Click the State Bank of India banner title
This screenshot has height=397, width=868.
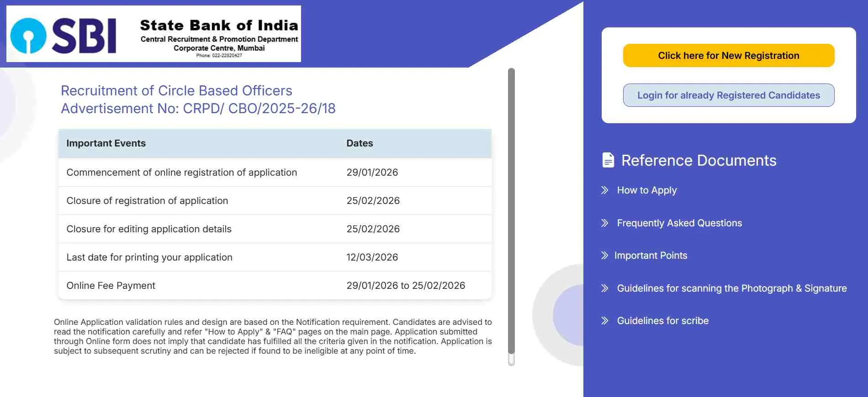(x=219, y=25)
